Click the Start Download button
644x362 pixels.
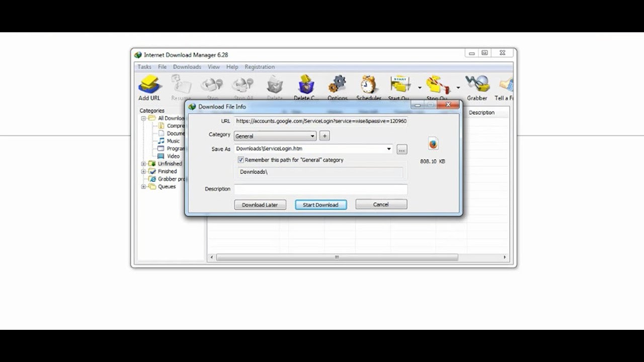click(321, 205)
